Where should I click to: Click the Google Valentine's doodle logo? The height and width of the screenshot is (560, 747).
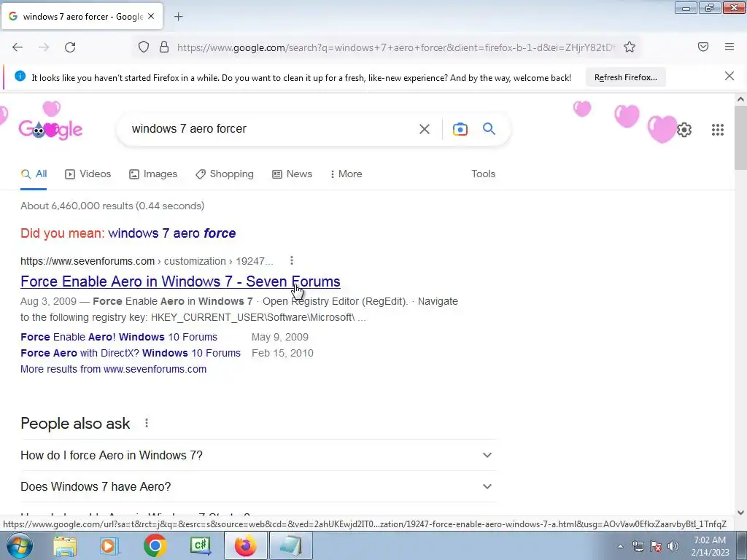click(50, 129)
